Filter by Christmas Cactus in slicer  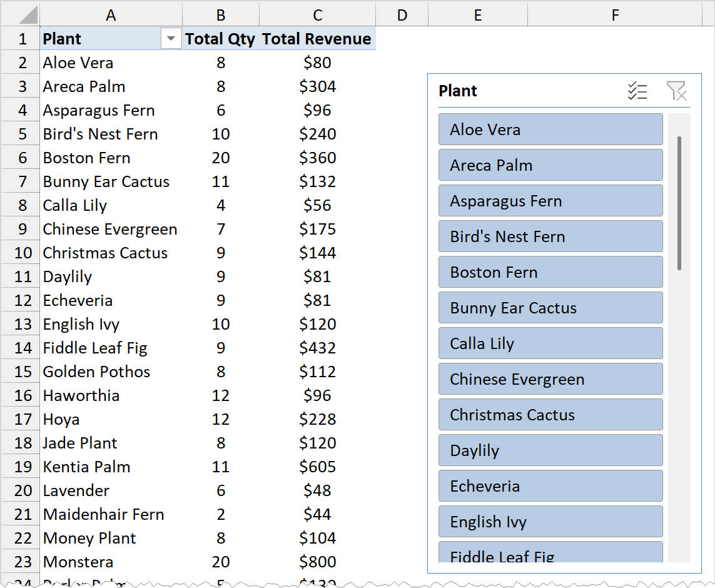pos(550,414)
